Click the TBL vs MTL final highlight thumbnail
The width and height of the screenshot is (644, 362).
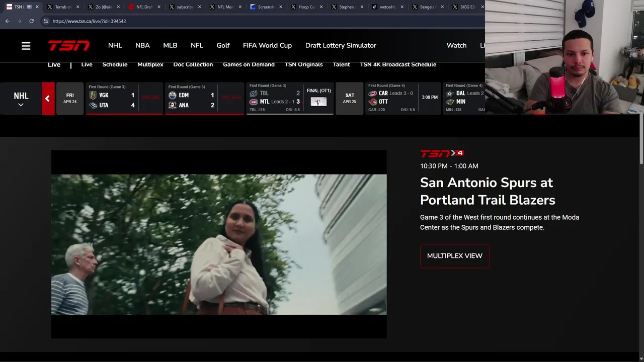click(x=318, y=102)
